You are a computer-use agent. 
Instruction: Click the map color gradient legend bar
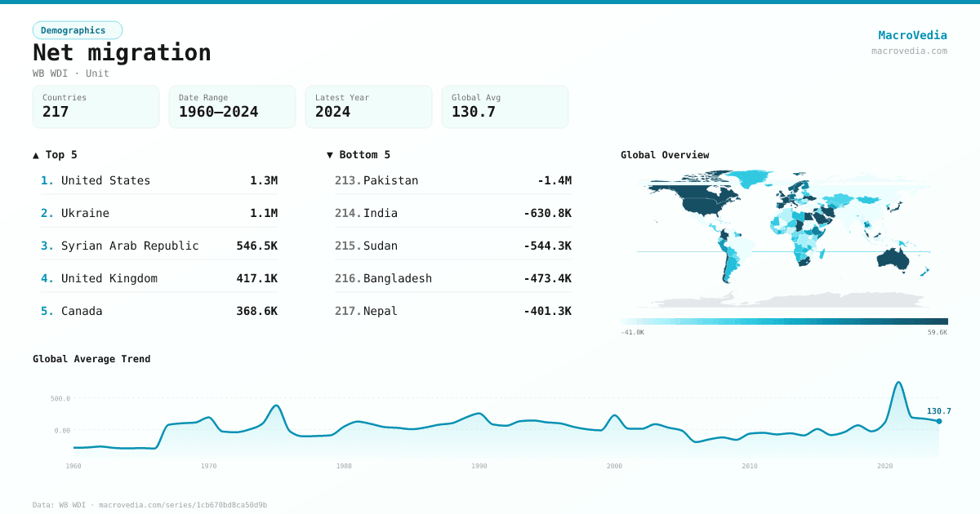[x=784, y=321]
